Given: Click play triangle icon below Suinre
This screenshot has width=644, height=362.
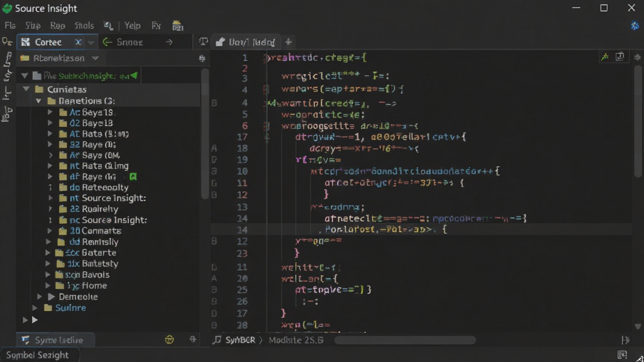Looking at the screenshot, I should tap(35, 319).
